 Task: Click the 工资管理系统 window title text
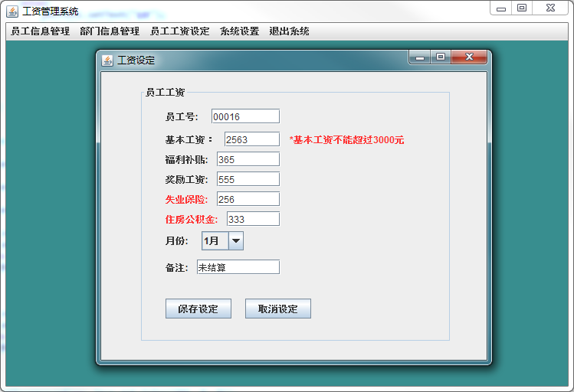click(51, 11)
